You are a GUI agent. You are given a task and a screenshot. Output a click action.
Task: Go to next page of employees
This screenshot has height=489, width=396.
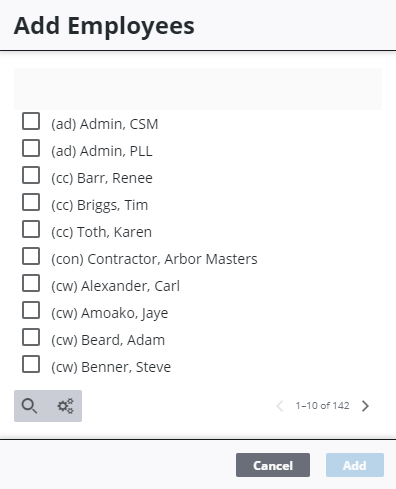pyautogui.click(x=365, y=406)
